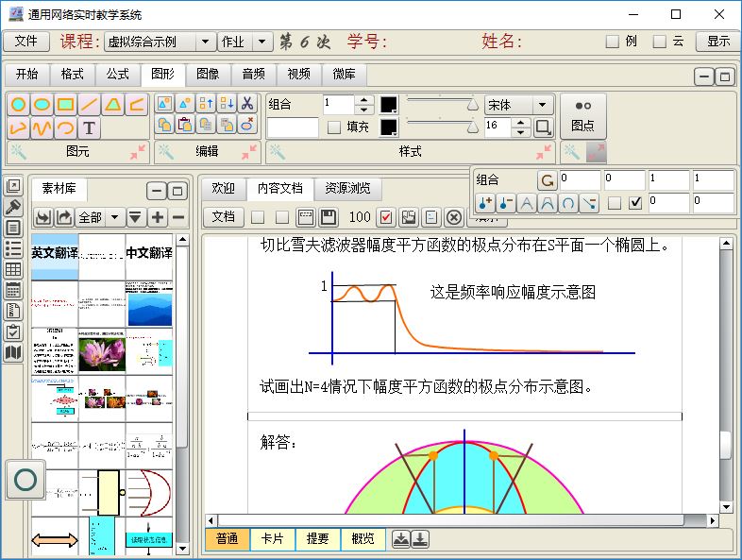Toggle unchecked box in 组合 floating panel

coord(615,203)
